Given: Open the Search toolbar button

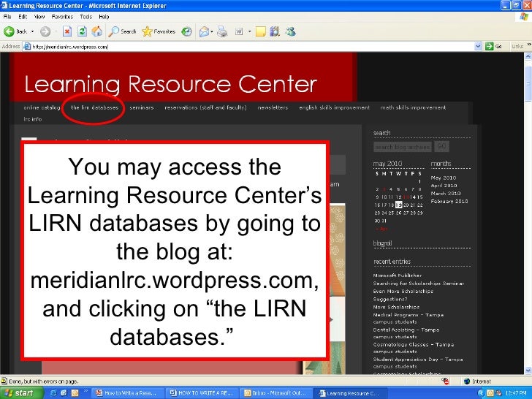Looking at the screenshot, I should coord(123,31).
